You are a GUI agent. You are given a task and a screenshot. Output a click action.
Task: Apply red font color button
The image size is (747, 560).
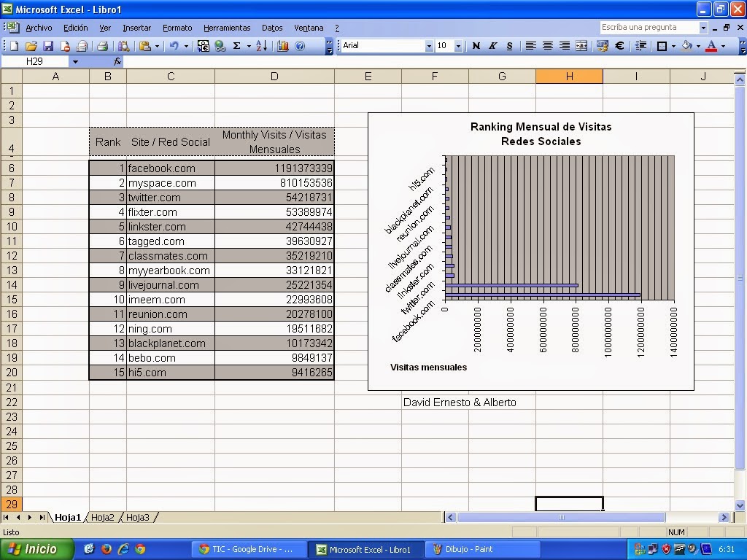click(x=711, y=46)
